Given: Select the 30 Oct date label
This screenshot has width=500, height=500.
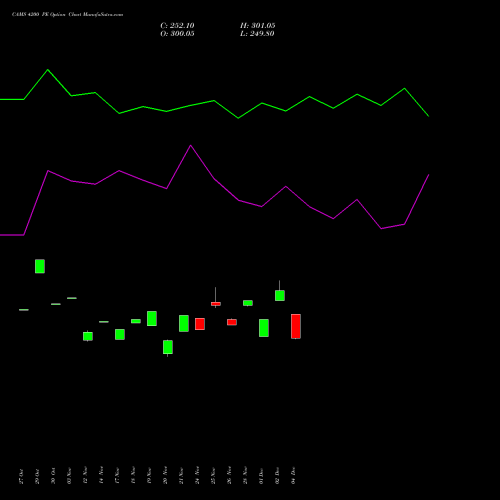Looking at the screenshot, I should pos(53,476).
